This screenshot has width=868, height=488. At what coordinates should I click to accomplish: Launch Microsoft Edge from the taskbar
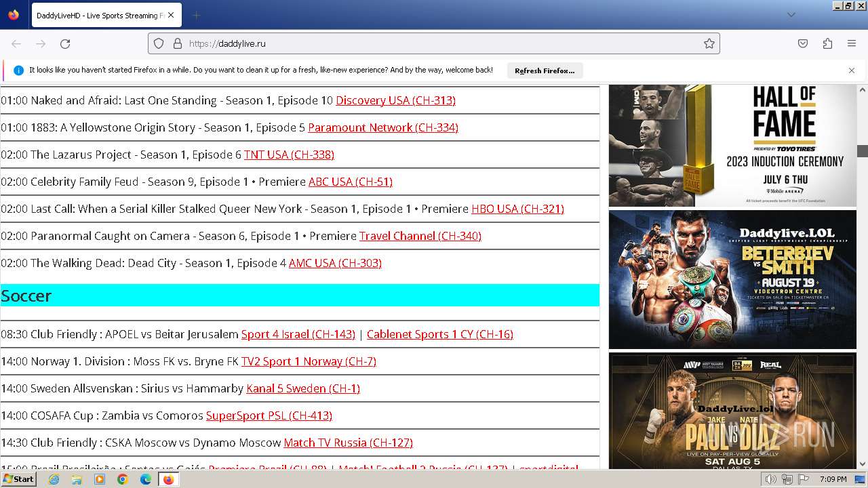click(146, 479)
